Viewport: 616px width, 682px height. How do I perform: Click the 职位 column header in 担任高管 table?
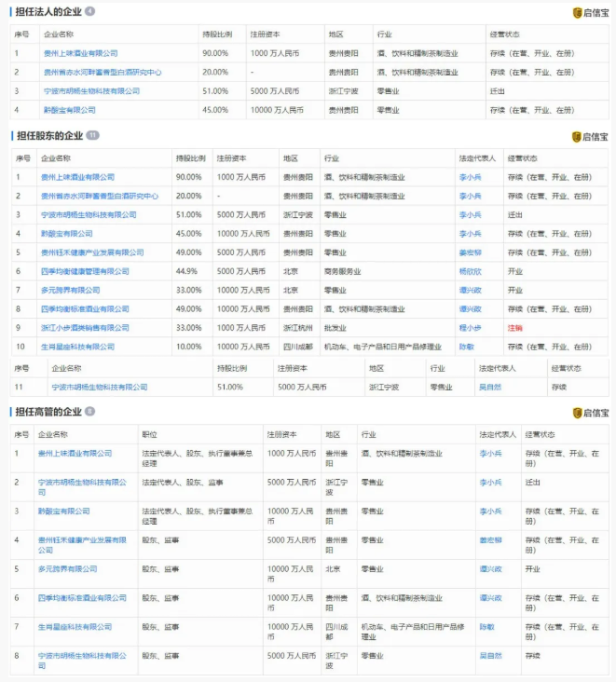149,434
